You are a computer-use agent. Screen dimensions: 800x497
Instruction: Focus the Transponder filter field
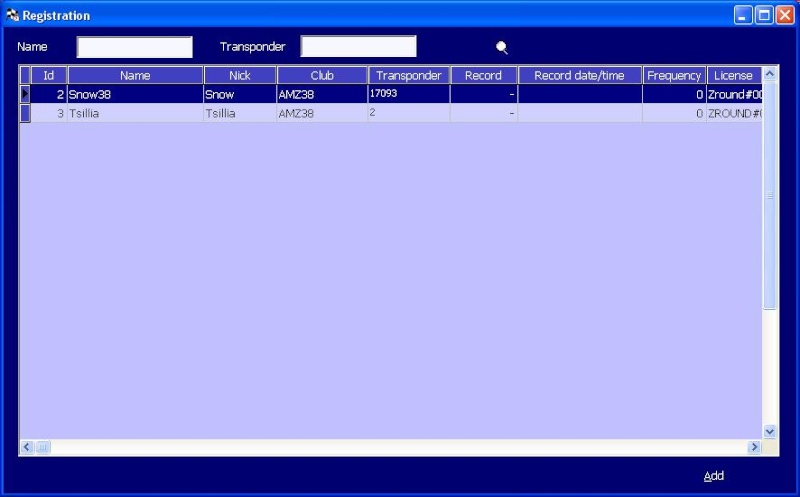[x=358, y=46]
